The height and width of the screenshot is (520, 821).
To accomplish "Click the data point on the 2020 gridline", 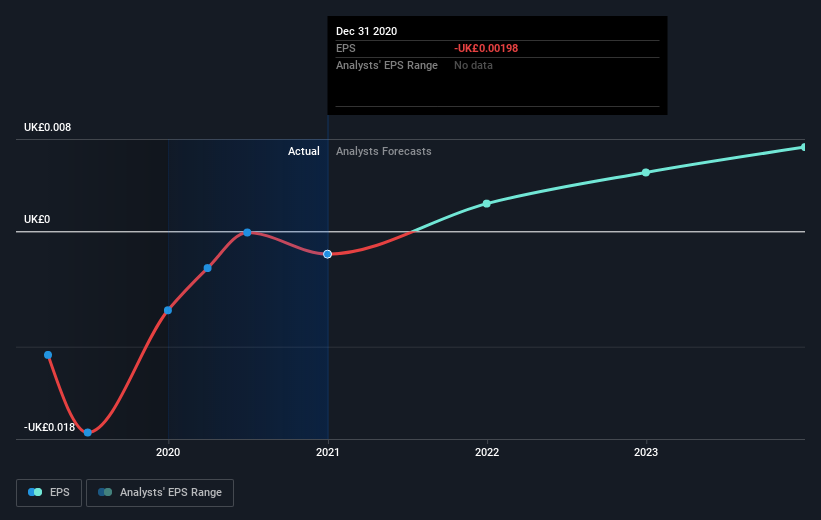I will [x=168, y=311].
